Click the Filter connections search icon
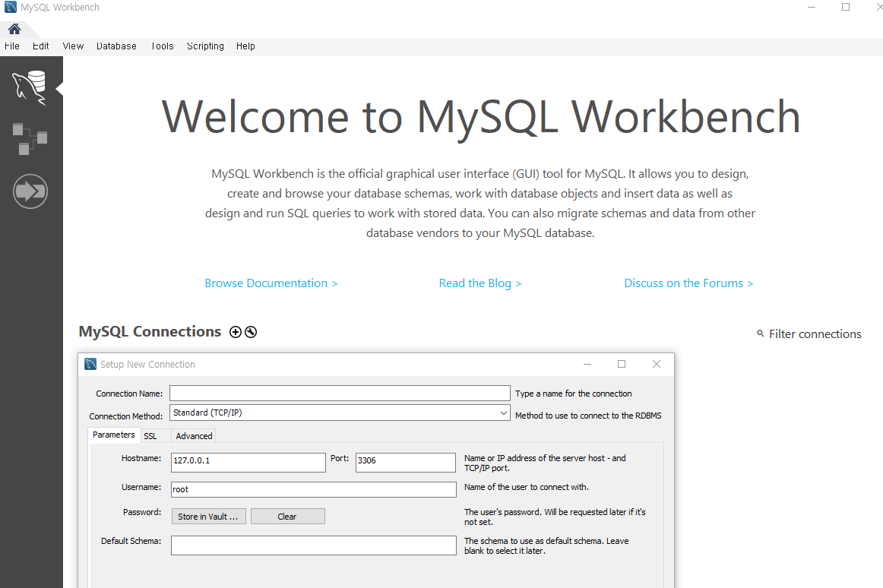The image size is (883, 588). click(x=760, y=334)
